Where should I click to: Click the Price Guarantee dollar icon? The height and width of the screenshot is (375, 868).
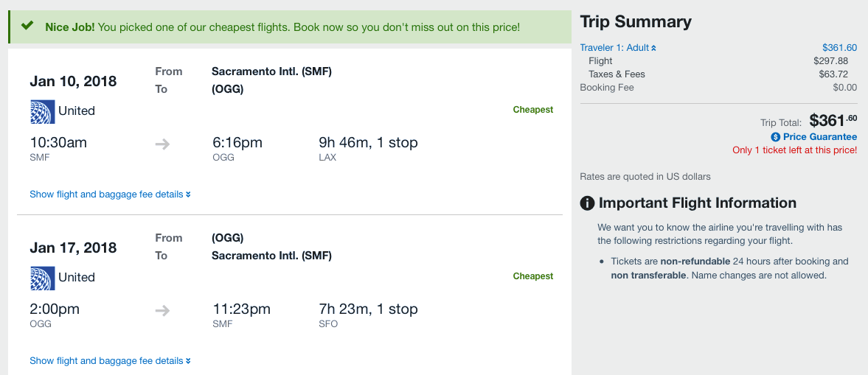tap(775, 137)
